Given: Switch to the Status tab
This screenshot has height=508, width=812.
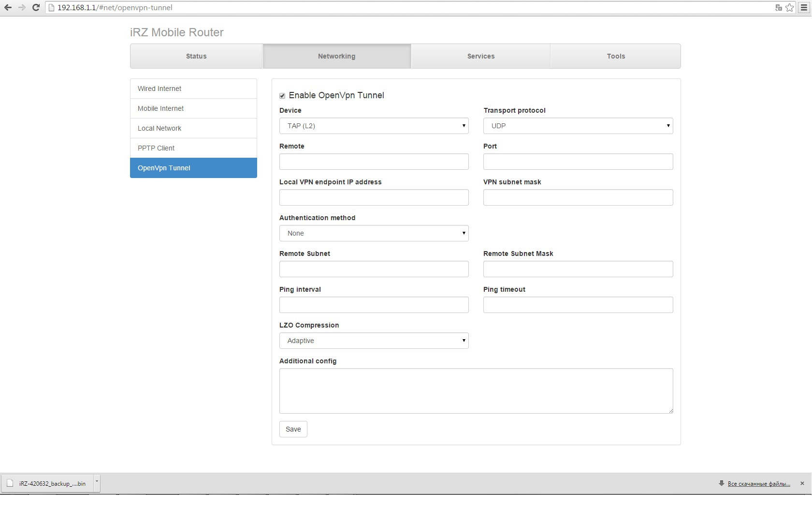Looking at the screenshot, I should point(196,56).
